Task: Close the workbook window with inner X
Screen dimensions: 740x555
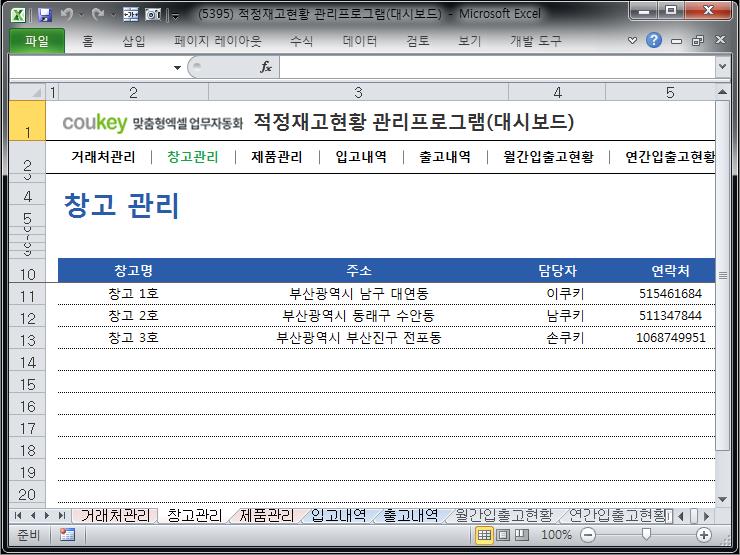Action: (720, 40)
